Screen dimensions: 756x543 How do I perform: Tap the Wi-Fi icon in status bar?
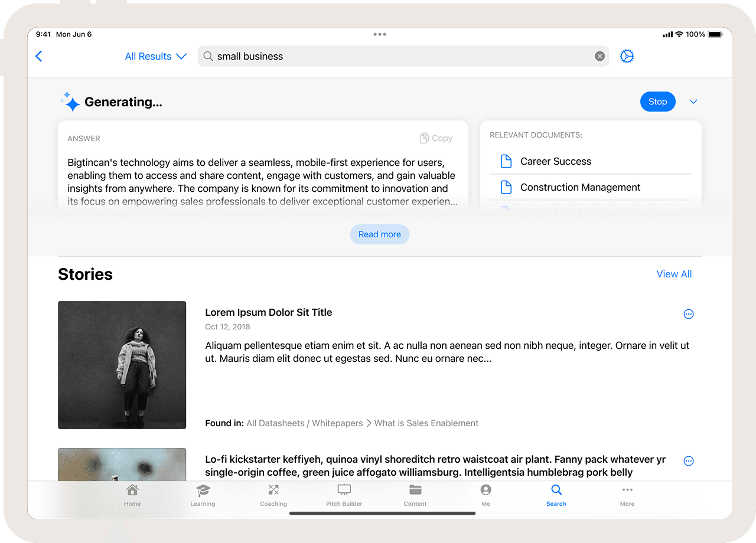[x=679, y=34]
